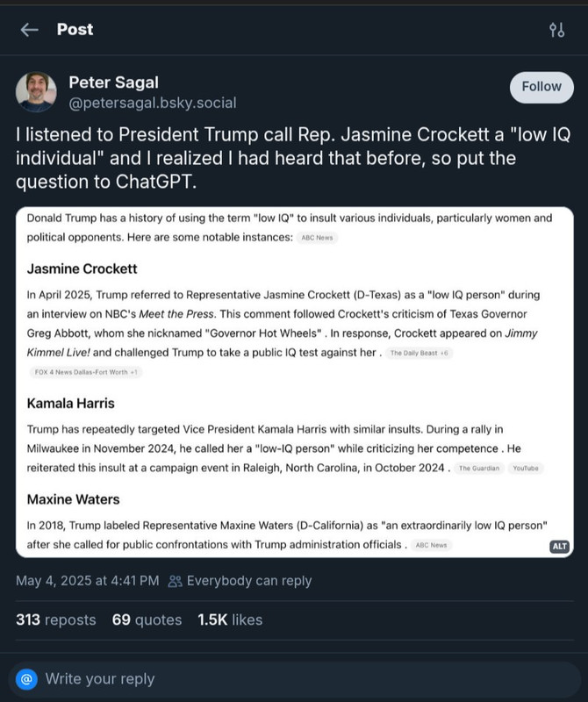The height and width of the screenshot is (702, 588).
Task: Open thread view settings icon
Action: (x=556, y=30)
